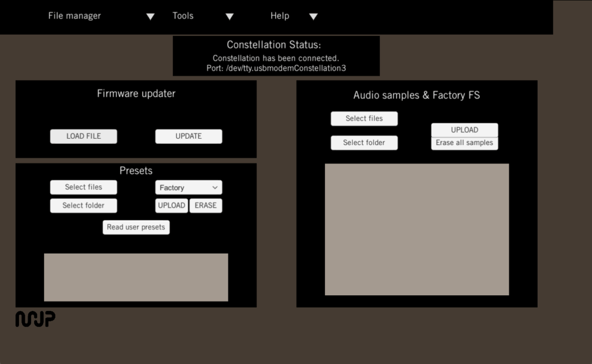
Task: Expand the Tools dropdown arrow
Action: [230, 17]
